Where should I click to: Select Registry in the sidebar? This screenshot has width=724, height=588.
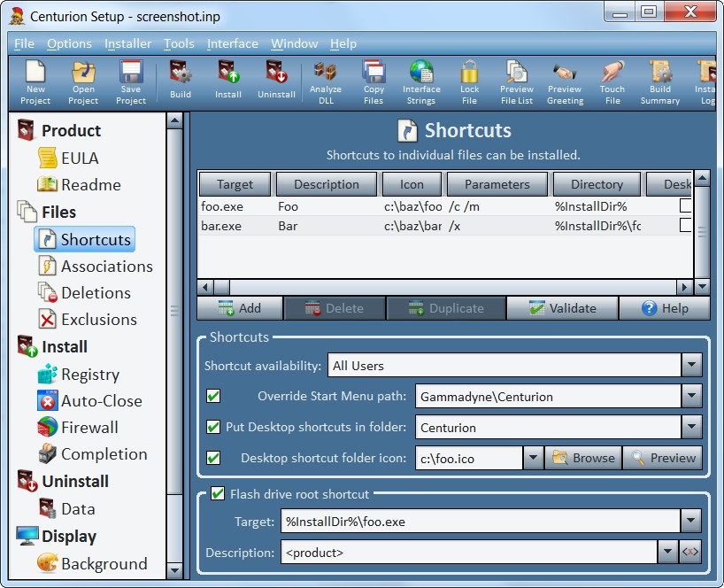point(79,374)
